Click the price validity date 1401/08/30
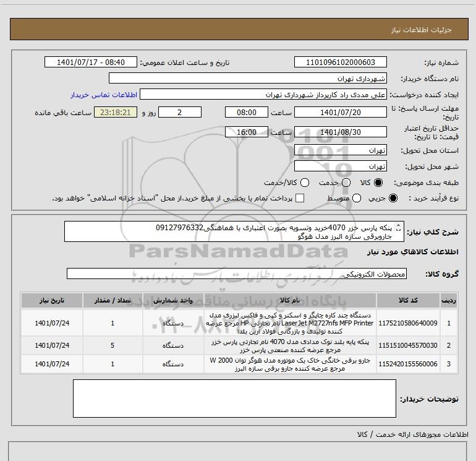Viewport: 476px width, 461px height. (x=340, y=132)
